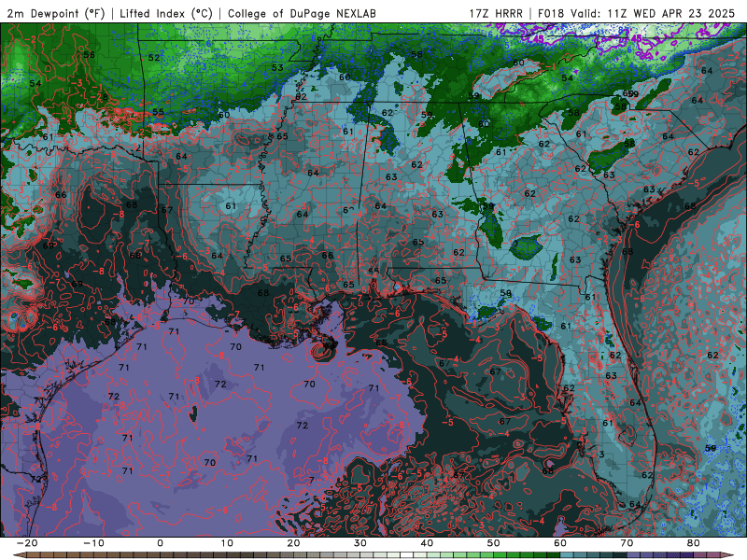Image resolution: width=747 pixels, height=560 pixels.
Task: Click the '10' color scale label
Action: tap(227, 543)
